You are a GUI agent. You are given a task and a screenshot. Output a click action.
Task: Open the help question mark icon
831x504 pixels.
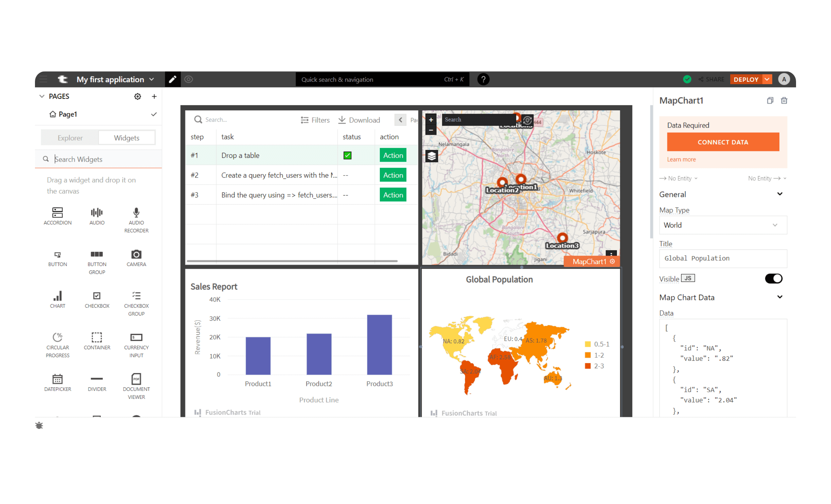(483, 79)
